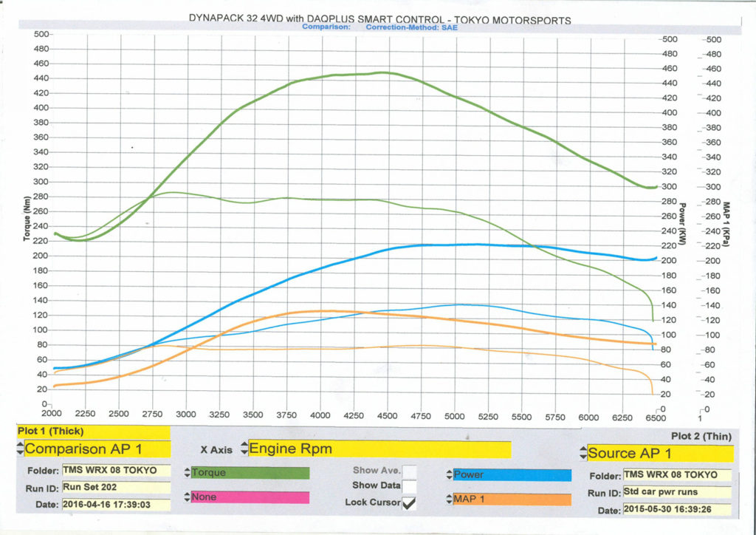Click the orange MAP 1 channel field

(x=512, y=499)
